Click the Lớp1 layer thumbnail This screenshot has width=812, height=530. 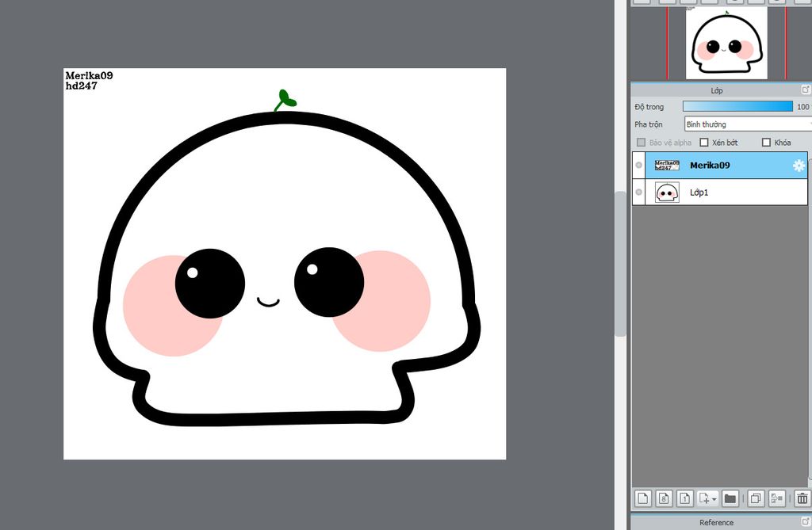pos(667,192)
